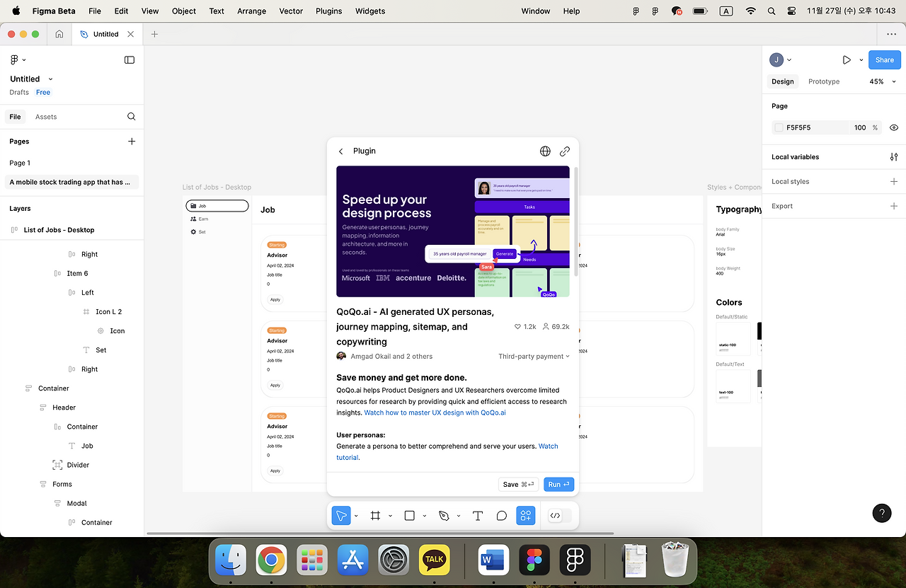Open the presentation options chevron beside play
The image size is (906, 588).
[861, 60]
